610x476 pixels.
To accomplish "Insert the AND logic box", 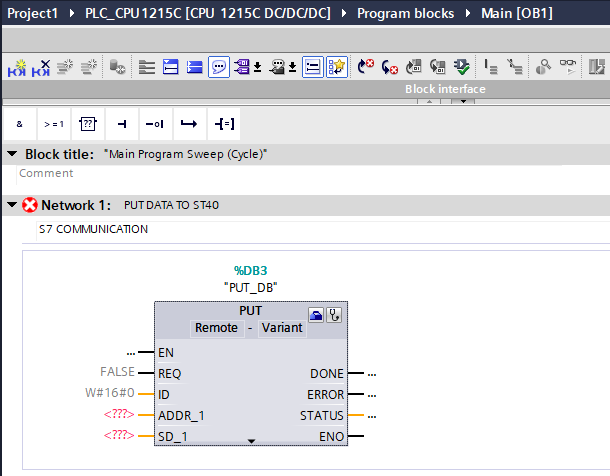I will coord(20,124).
